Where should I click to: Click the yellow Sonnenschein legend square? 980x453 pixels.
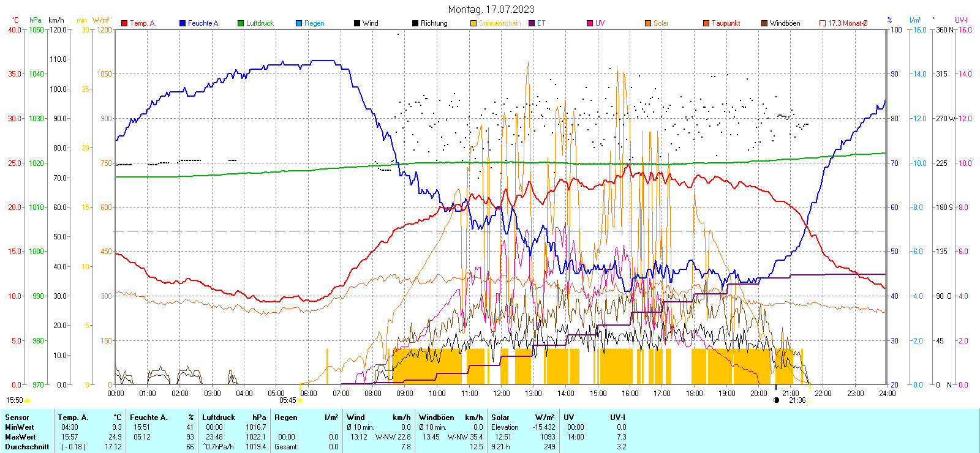click(x=473, y=23)
